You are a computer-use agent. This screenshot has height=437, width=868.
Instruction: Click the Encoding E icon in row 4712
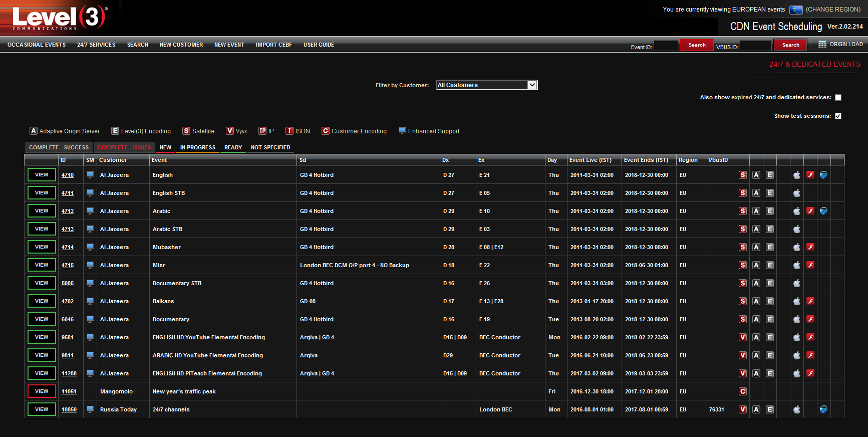tap(770, 211)
